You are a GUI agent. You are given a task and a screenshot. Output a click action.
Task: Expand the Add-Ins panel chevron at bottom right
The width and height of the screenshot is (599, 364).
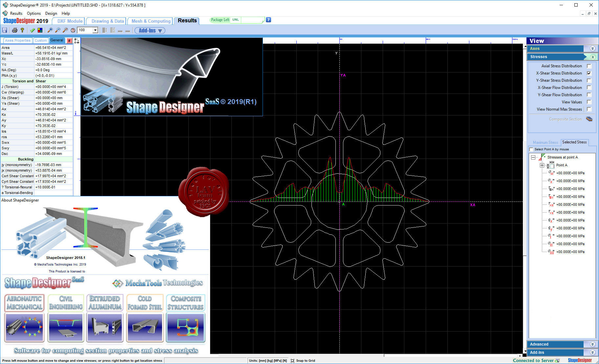pos(592,353)
